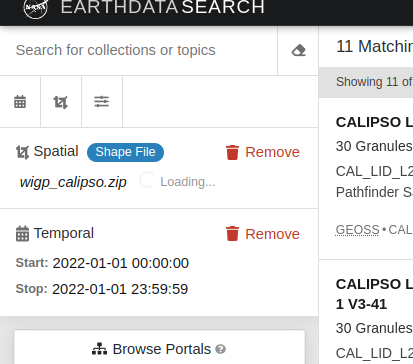This screenshot has width=413, height=364.
Task: Clear filters with the eraser icon
Action: pyautogui.click(x=298, y=51)
